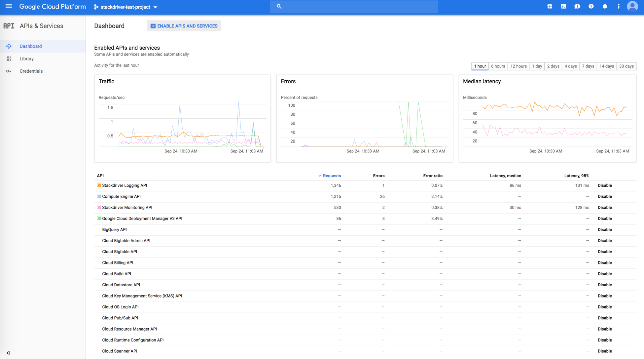Click the Dashboard sidebar icon

[9, 46]
